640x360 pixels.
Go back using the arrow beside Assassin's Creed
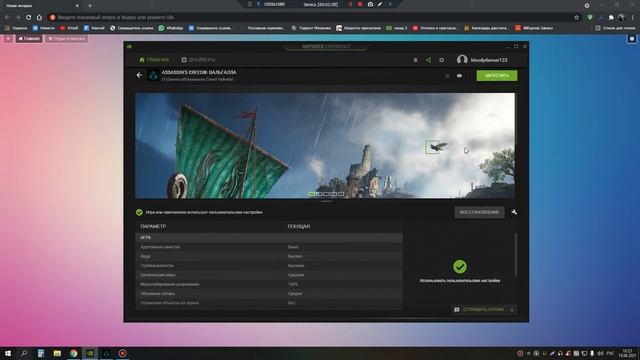139,75
